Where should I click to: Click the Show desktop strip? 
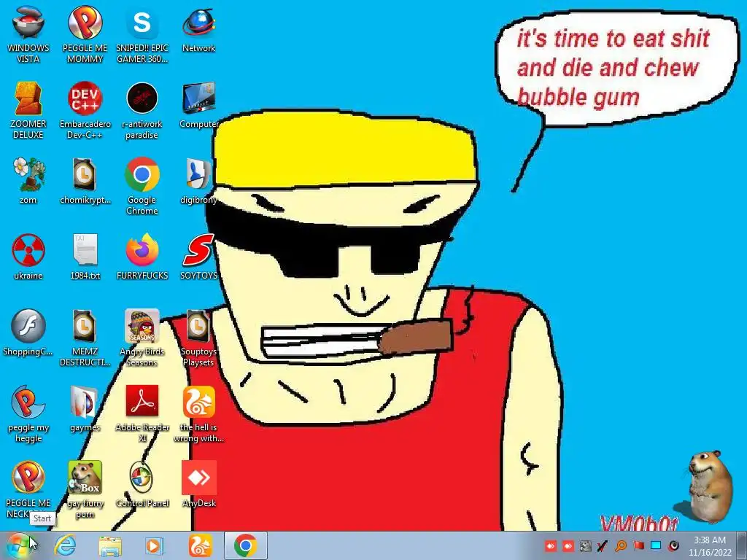742,545
